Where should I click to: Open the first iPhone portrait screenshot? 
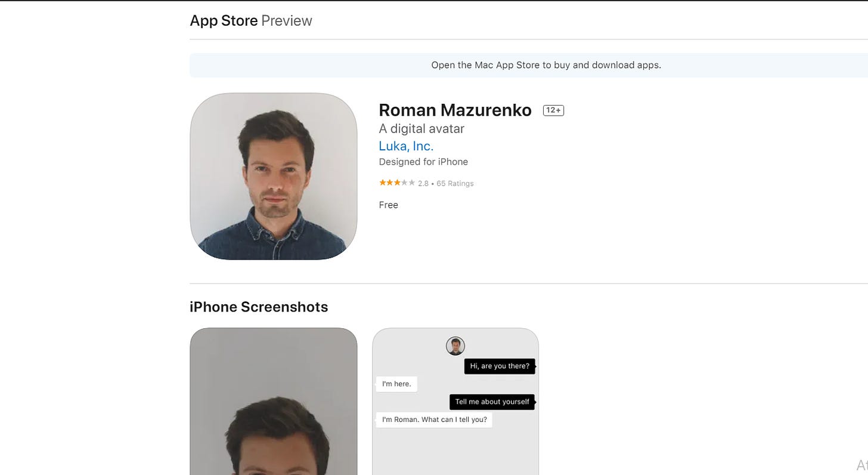(274, 402)
